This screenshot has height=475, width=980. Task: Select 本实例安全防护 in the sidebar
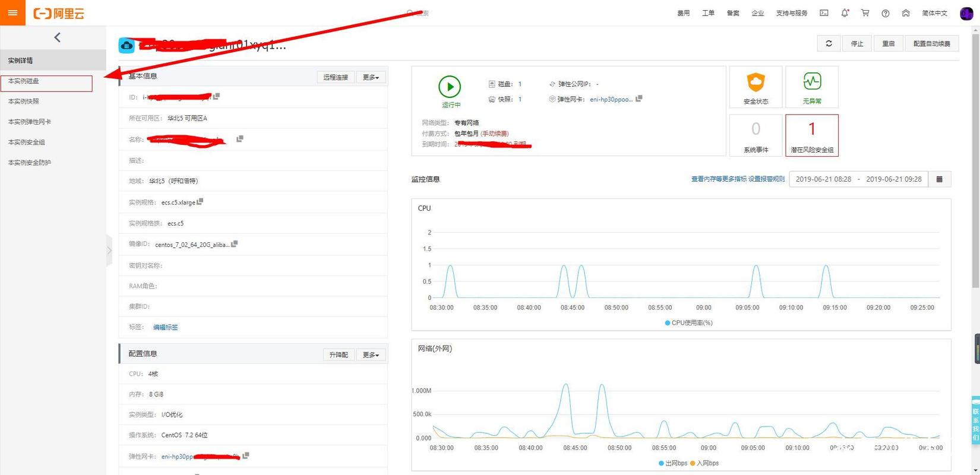click(53, 163)
